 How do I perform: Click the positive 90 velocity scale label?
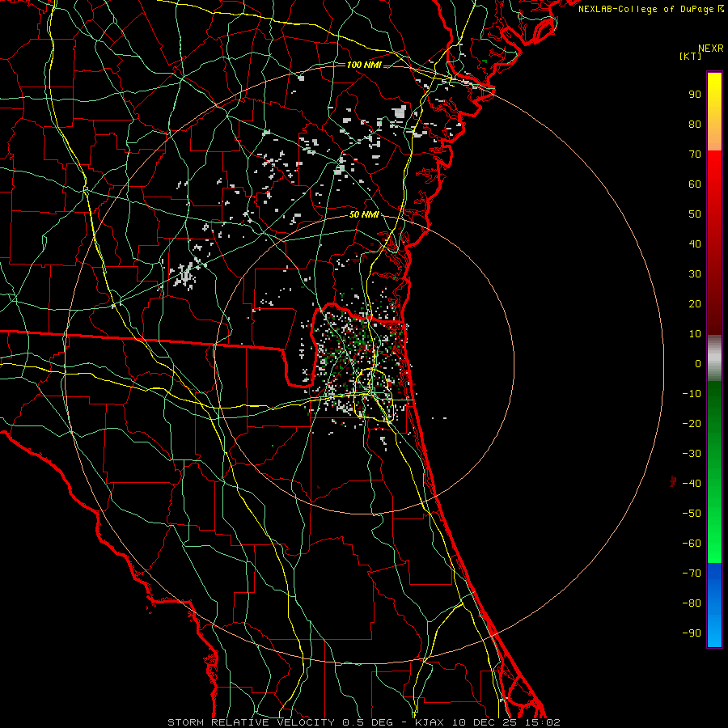(695, 95)
